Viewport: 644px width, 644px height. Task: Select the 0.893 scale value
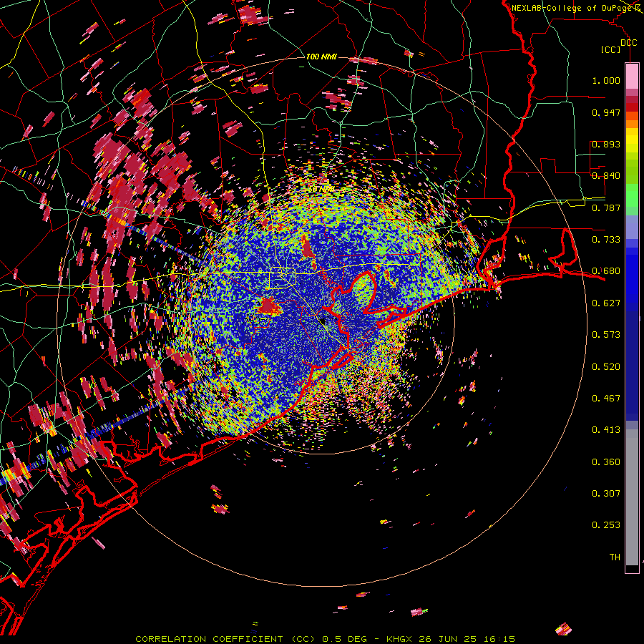[x=606, y=144]
